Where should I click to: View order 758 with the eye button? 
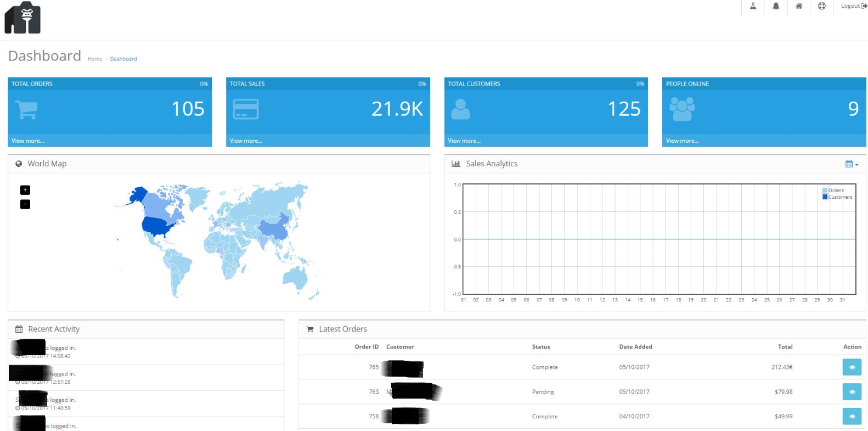[852, 416]
